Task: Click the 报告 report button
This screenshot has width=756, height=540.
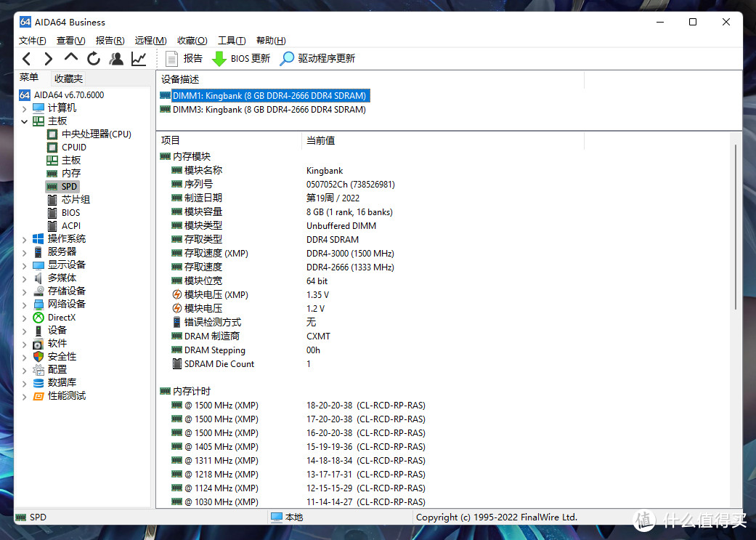Action: (x=184, y=59)
